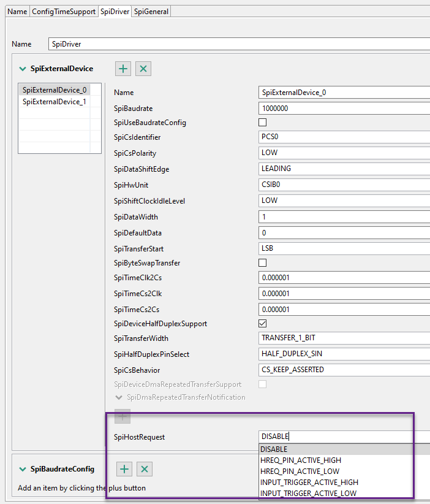Switch to the ConfigTimeSupport tab
The height and width of the screenshot is (504, 430).
click(64, 11)
